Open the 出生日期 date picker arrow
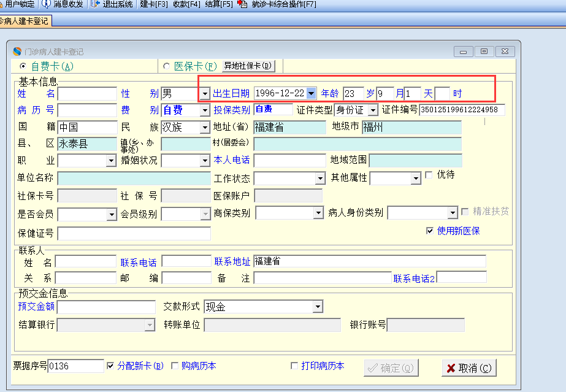This screenshot has width=566, height=392. 311,93
